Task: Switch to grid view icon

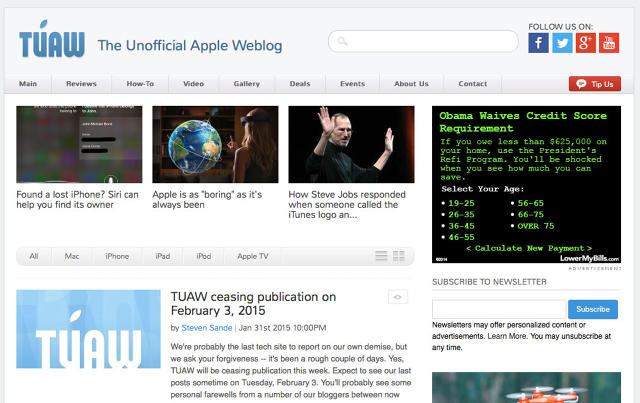Action: tap(399, 256)
